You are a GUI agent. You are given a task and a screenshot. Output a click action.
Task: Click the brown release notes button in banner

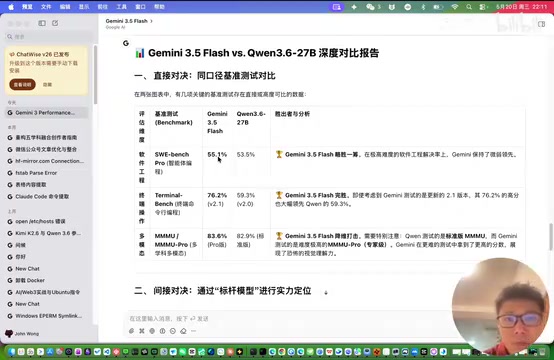[x=23, y=84]
